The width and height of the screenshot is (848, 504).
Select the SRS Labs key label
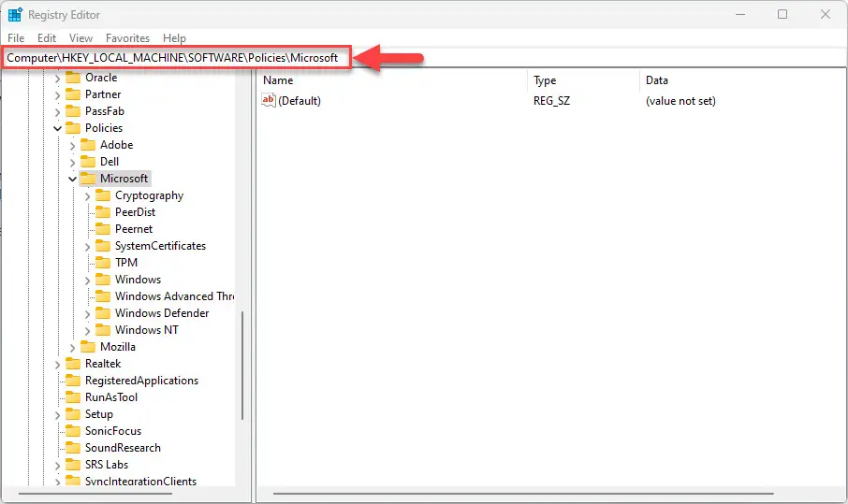click(107, 465)
